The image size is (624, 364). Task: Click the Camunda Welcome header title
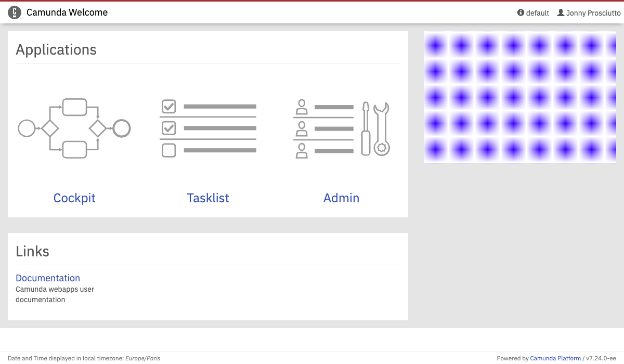pos(67,12)
